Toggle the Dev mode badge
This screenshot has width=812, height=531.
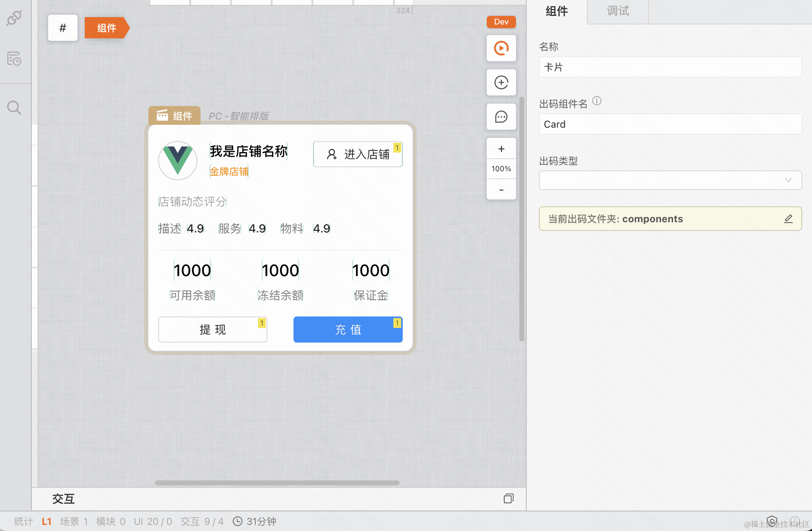501,22
